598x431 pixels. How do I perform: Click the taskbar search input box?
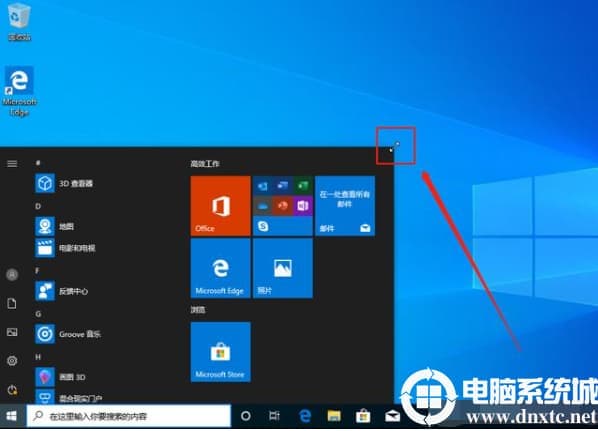[129, 416]
